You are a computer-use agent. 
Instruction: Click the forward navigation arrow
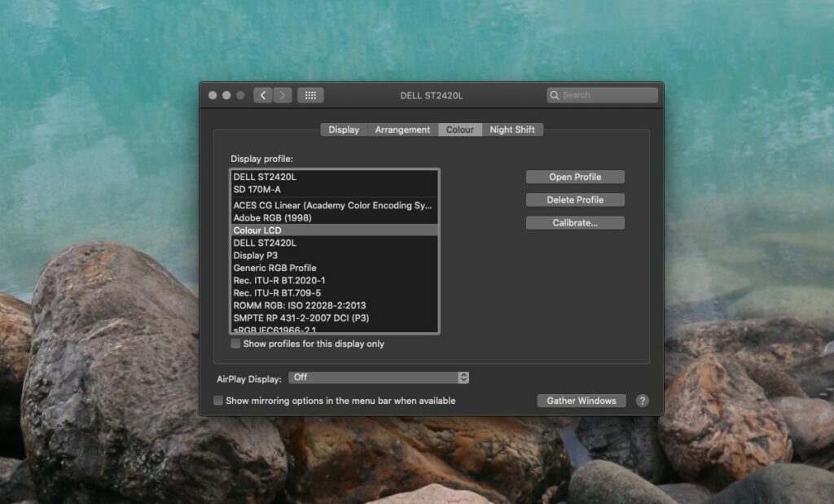(x=282, y=94)
